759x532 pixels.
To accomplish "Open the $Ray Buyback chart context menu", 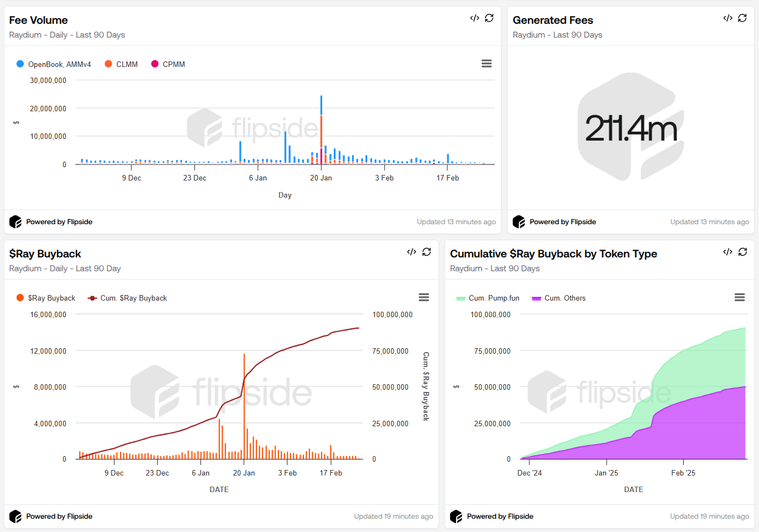I will (424, 297).
